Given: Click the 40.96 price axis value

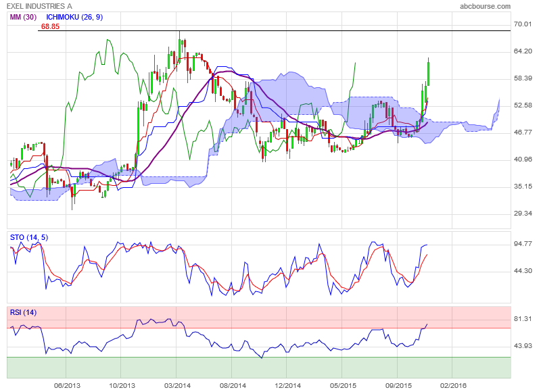Looking at the screenshot, I should pyautogui.click(x=523, y=160).
